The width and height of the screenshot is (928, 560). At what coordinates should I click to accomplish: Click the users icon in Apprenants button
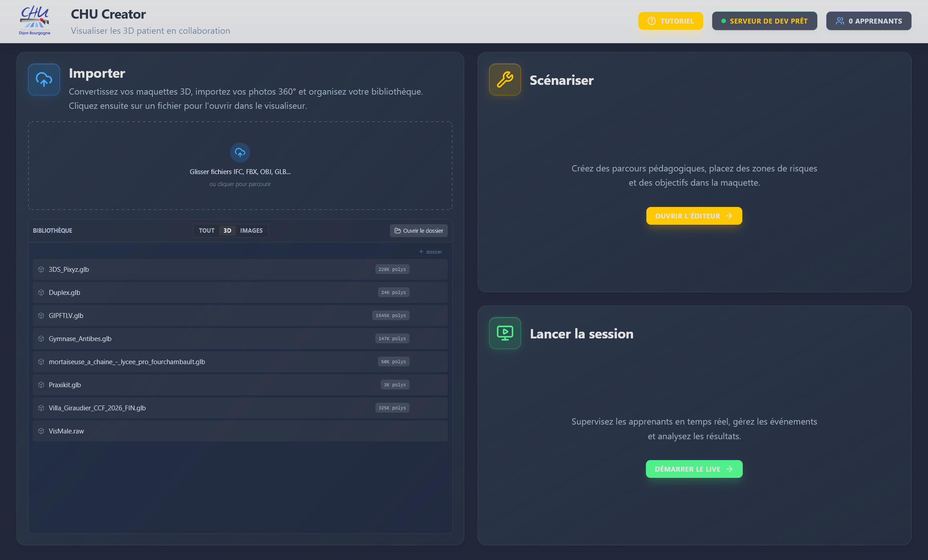[x=840, y=21]
